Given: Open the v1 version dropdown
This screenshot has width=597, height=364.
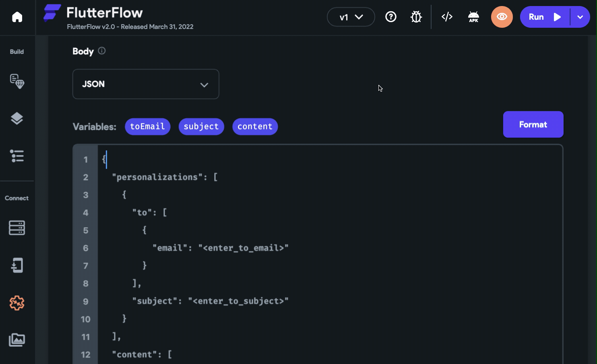Looking at the screenshot, I should coord(351,17).
